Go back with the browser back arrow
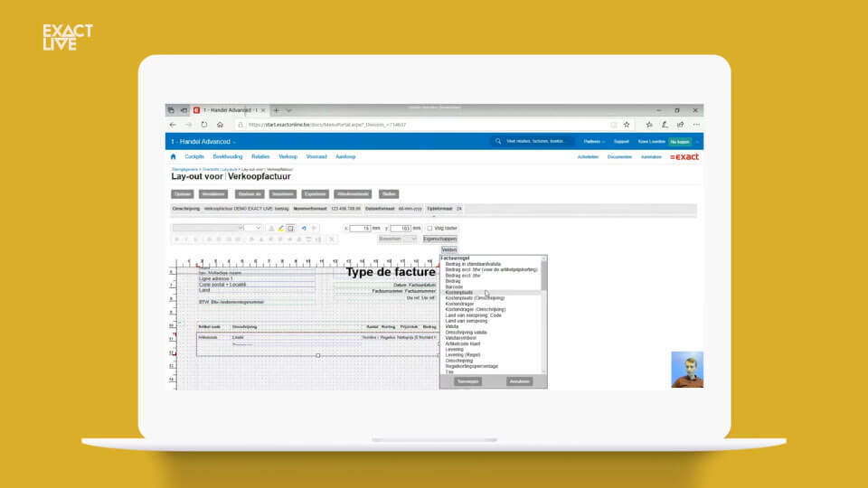Screen dimensions: 868x488 [173, 125]
